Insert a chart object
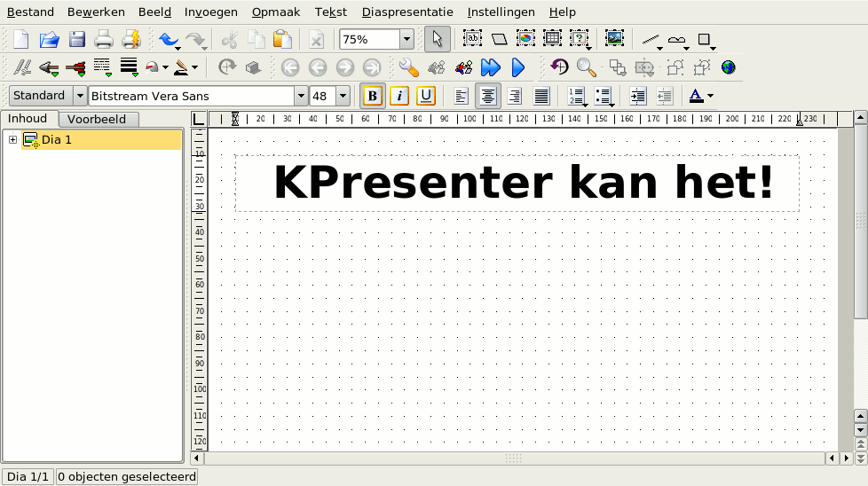The image size is (868, 486). click(526, 39)
